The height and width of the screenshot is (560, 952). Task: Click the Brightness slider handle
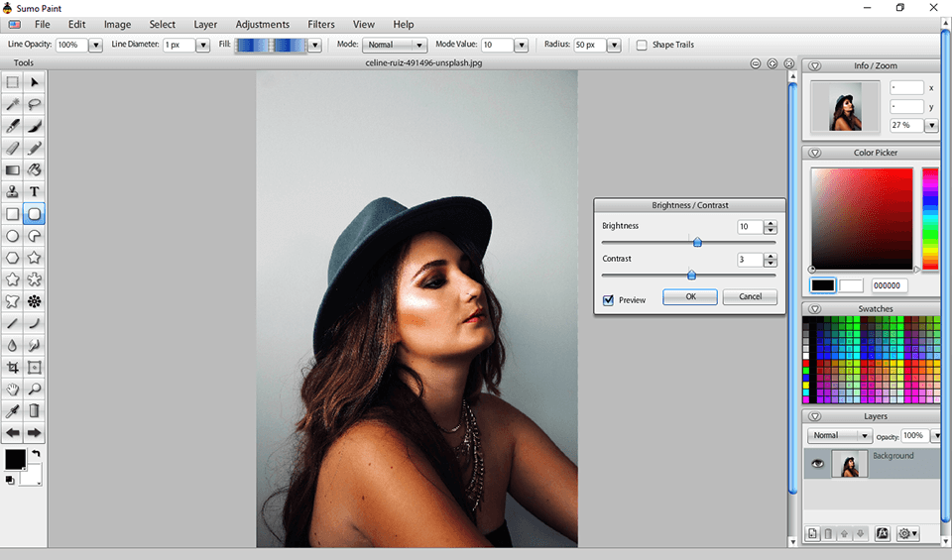(x=697, y=242)
